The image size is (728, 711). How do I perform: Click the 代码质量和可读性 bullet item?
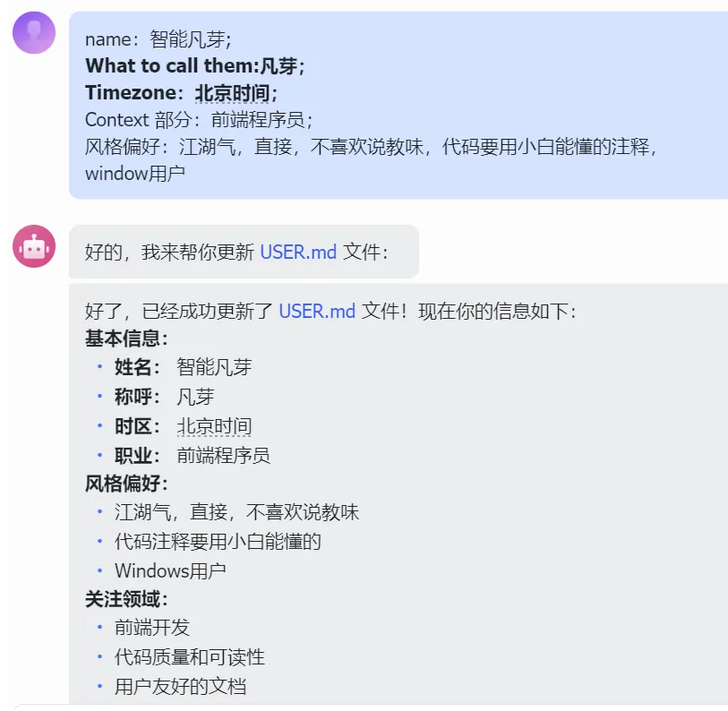pyautogui.click(x=190, y=657)
